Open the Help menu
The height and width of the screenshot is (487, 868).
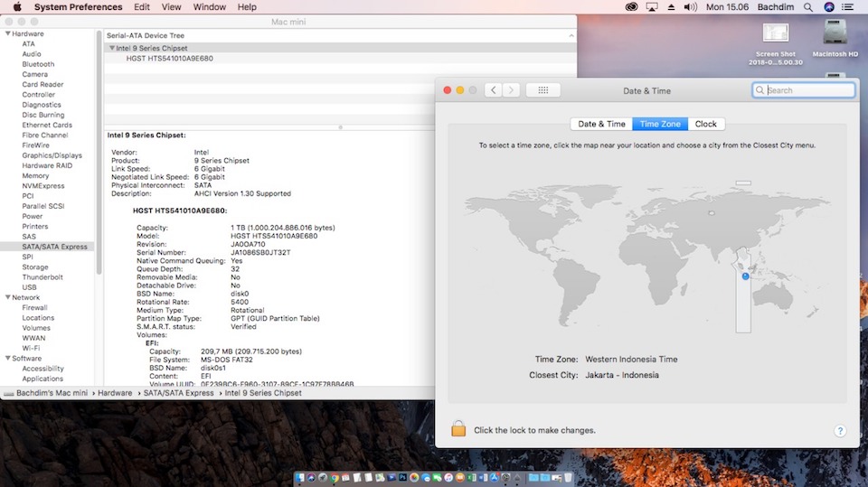247,6
